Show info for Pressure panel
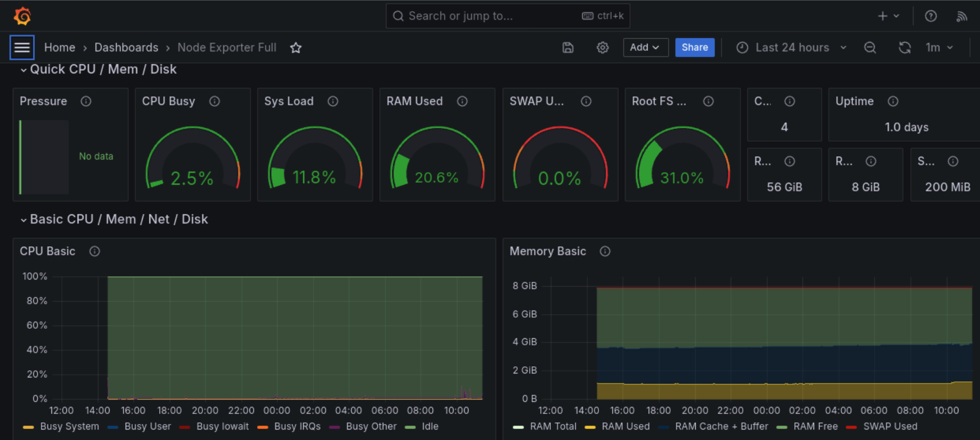Image resolution: width=980 pixels, height=440 pixels. click(86, 101)
